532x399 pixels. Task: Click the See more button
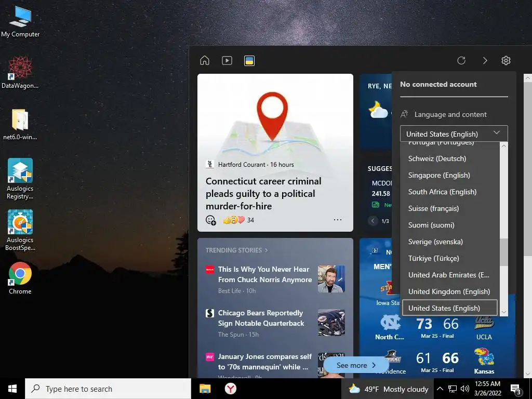point(356,365)
